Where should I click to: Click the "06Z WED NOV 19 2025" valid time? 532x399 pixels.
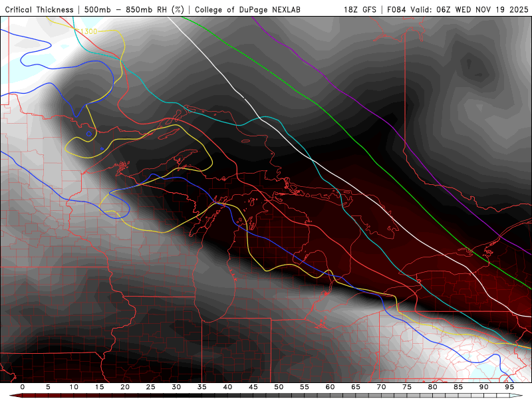(x=482, y=9)
